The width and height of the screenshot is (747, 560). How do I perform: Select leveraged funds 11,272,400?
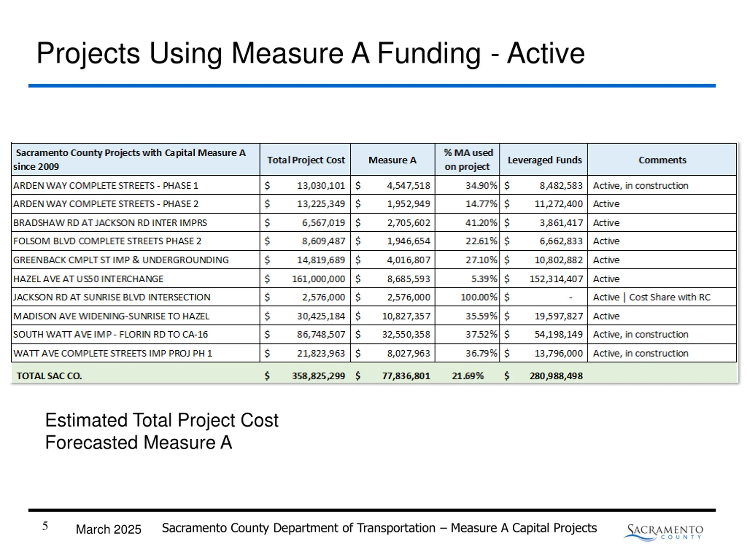[x=558, y=204]
